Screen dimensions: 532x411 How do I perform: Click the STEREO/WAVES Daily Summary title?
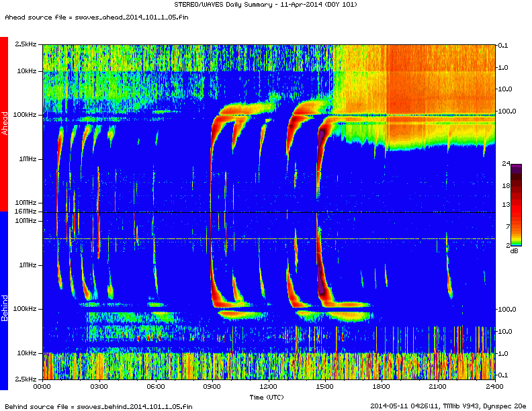(x=265, y=5)
